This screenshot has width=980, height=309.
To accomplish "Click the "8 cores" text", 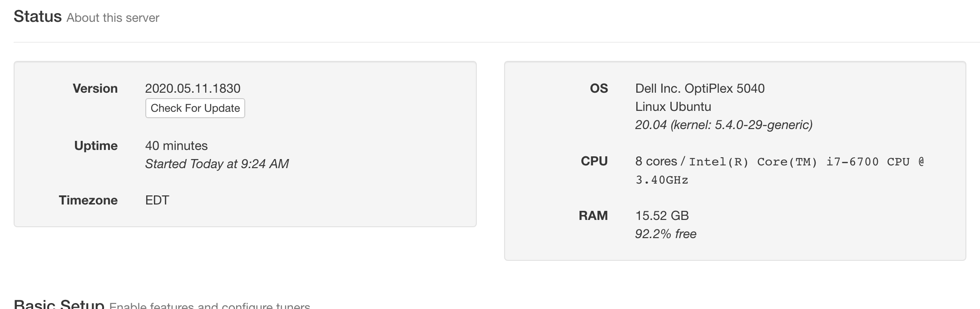I will point(656,161).
